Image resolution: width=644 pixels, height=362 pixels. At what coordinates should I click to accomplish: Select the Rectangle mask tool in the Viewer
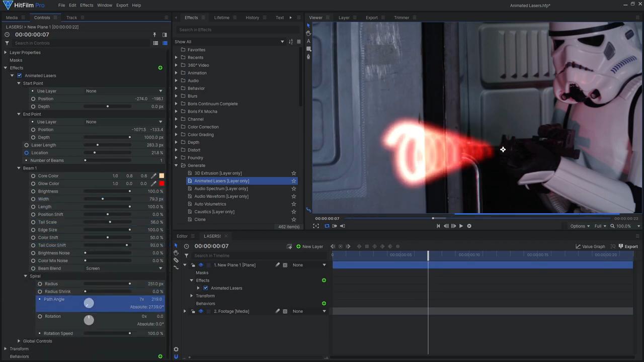(x=308, y=49)
